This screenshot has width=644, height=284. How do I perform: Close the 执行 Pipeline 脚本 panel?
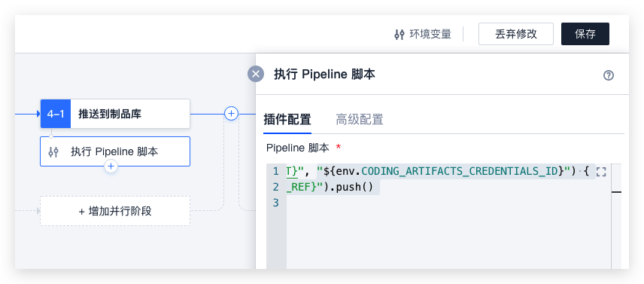[256, 75]
